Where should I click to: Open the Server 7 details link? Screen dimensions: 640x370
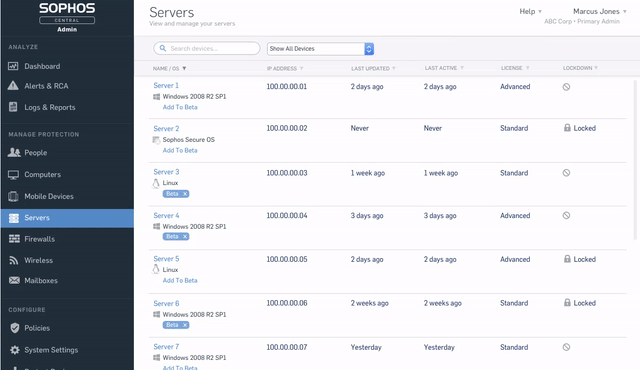point(166,347)
